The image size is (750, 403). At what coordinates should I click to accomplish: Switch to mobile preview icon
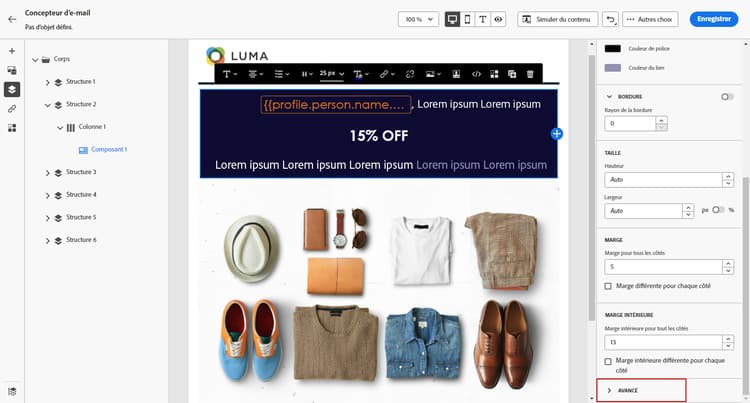(467, 19)
